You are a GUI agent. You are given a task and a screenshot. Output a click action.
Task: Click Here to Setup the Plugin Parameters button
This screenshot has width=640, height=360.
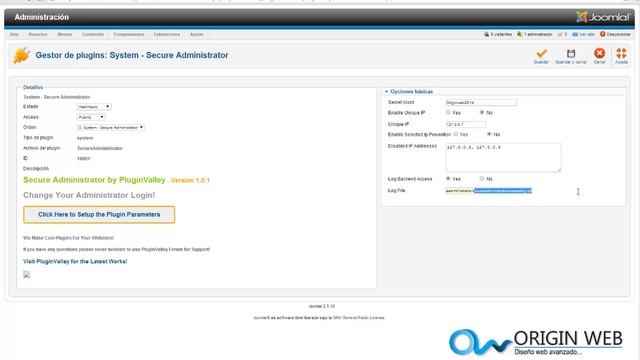pyautogui.click(x=99, y=214)
